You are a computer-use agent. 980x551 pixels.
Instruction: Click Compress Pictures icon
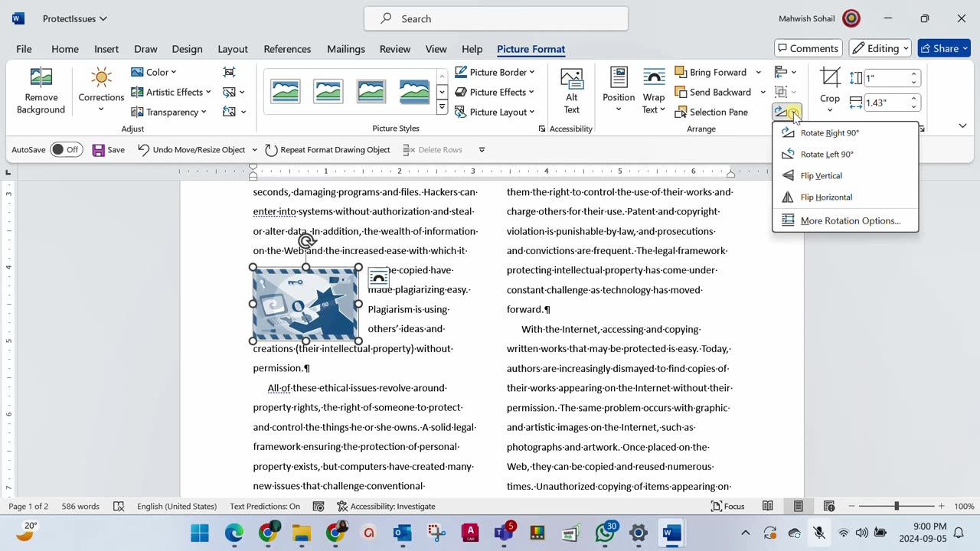pyautogui.click(x=229, y=72)
